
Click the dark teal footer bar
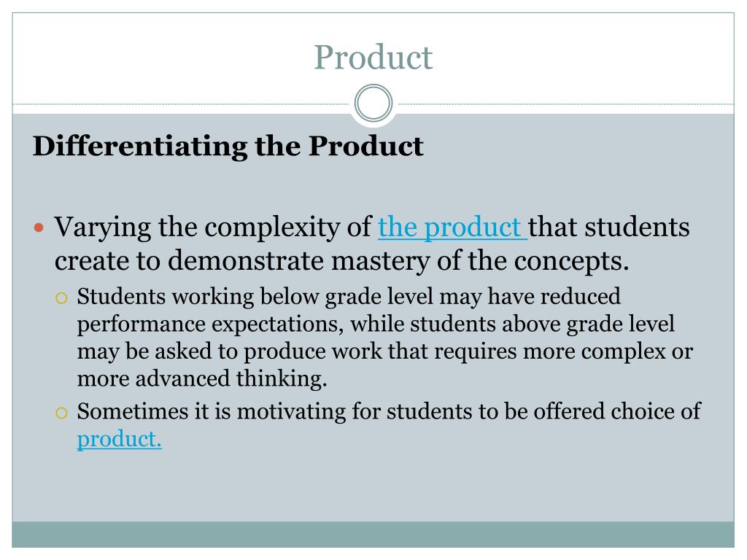[x=373, y=534]
